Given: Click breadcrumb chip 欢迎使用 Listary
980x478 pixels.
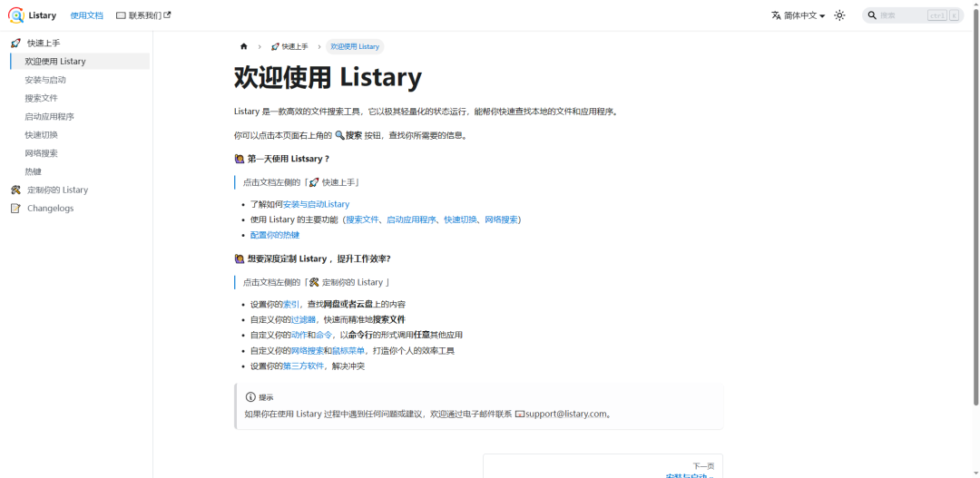Looking at the screenshot, I should [355, 46].
